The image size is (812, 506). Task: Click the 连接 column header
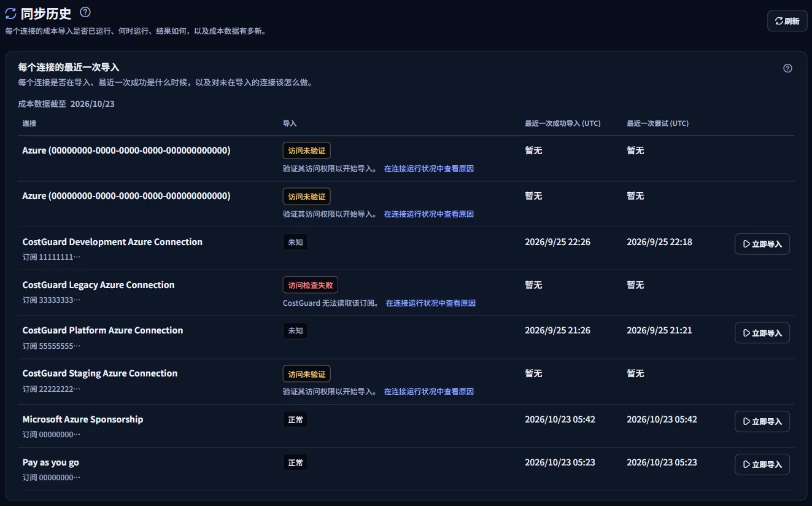[x=29, y=123]
